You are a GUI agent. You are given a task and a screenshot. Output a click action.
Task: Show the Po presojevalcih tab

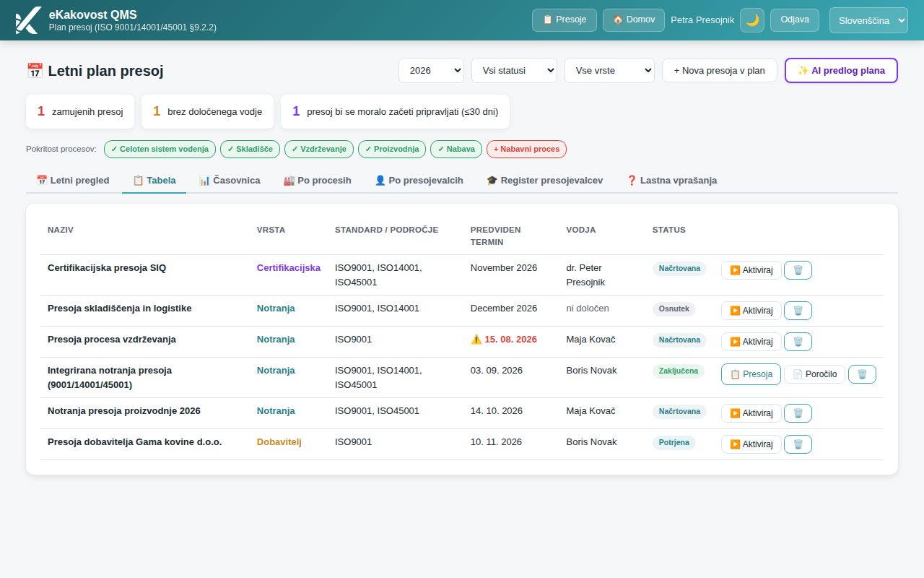[419, 181]
